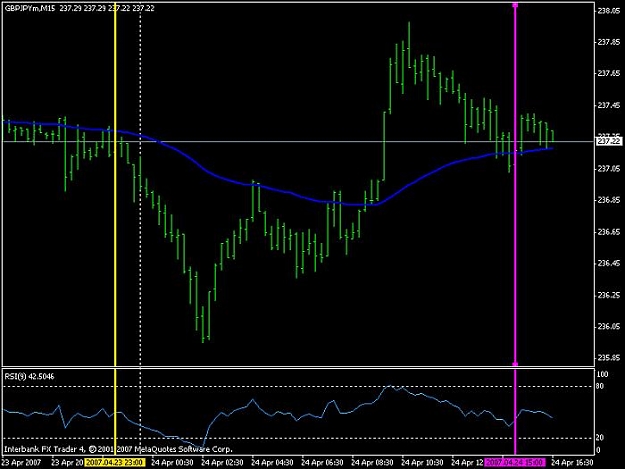
Task: Click the 24 Apr 02:30 time axis label
Action: click(222, 463)
